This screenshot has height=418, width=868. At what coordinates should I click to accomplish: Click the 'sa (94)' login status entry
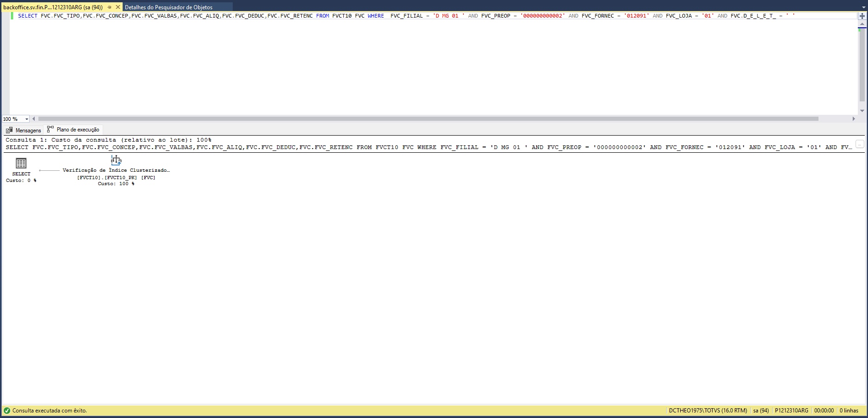pos(761,411)
